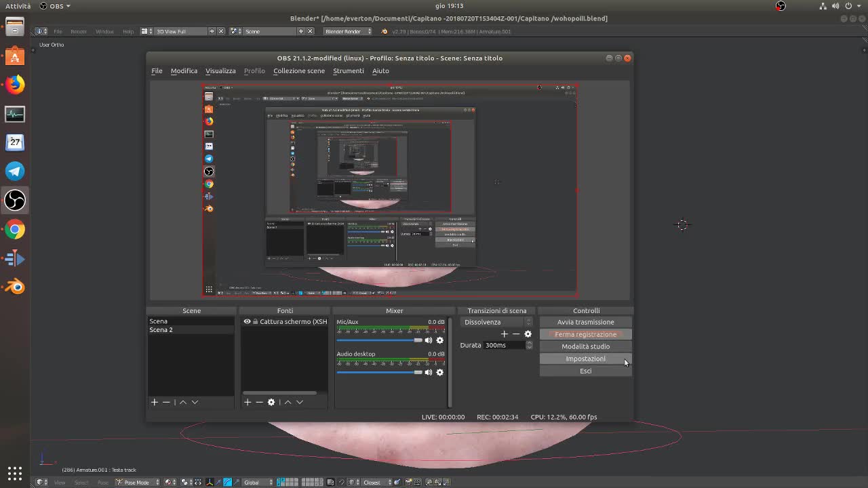Open OBS Aiuto menu
868x488 pixels.
point(380,70)
